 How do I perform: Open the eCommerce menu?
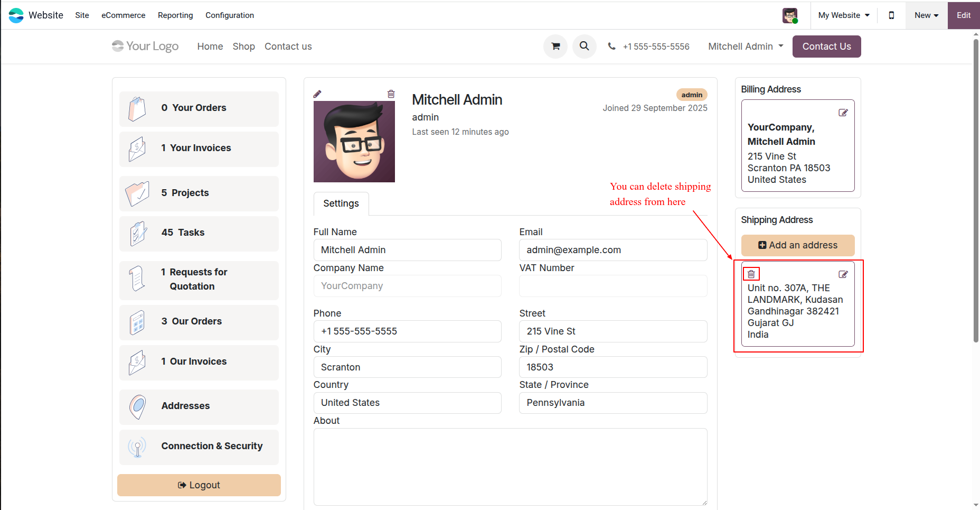(124, 15)
